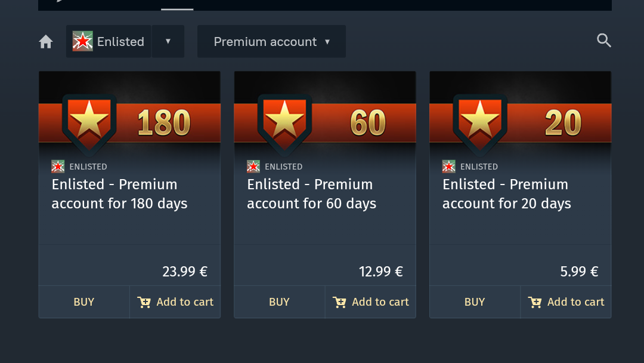Click Enlisted logo on 180 days card

coord(58,167)
